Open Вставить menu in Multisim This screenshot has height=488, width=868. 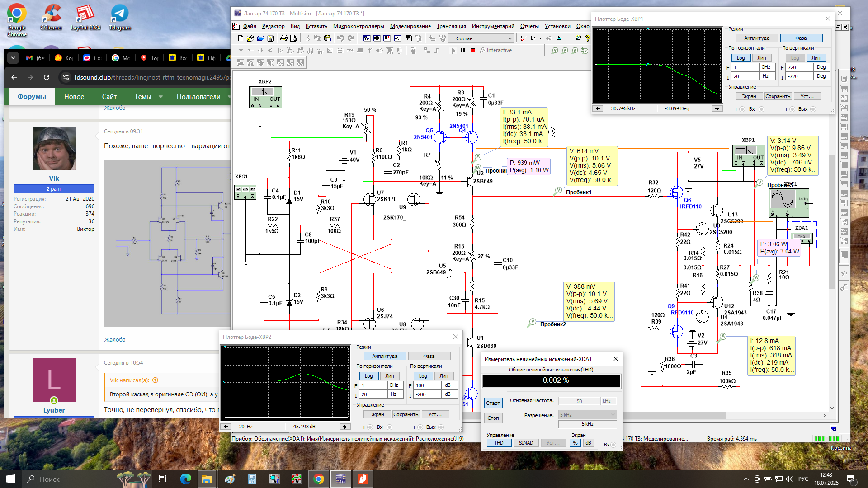(316, 26)
